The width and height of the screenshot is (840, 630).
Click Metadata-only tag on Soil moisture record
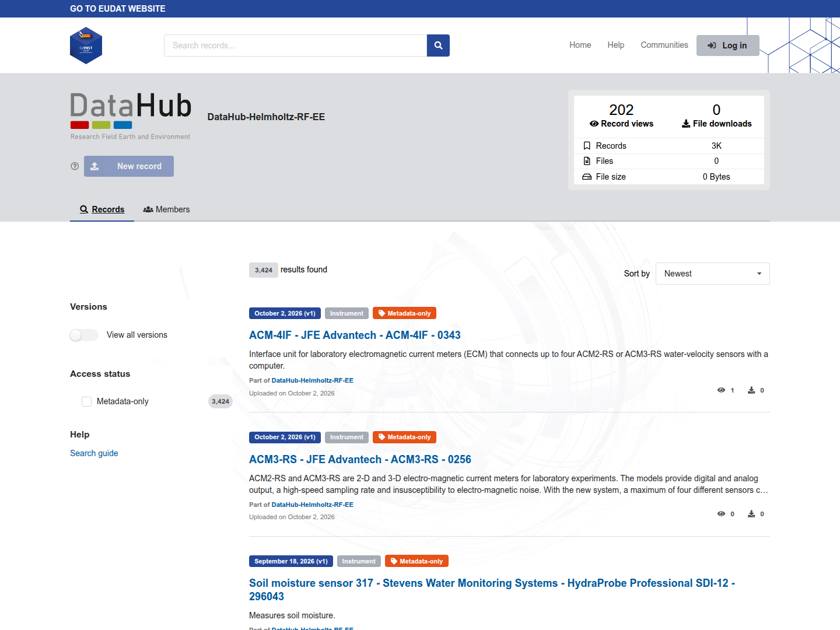(x=416, y=561)
